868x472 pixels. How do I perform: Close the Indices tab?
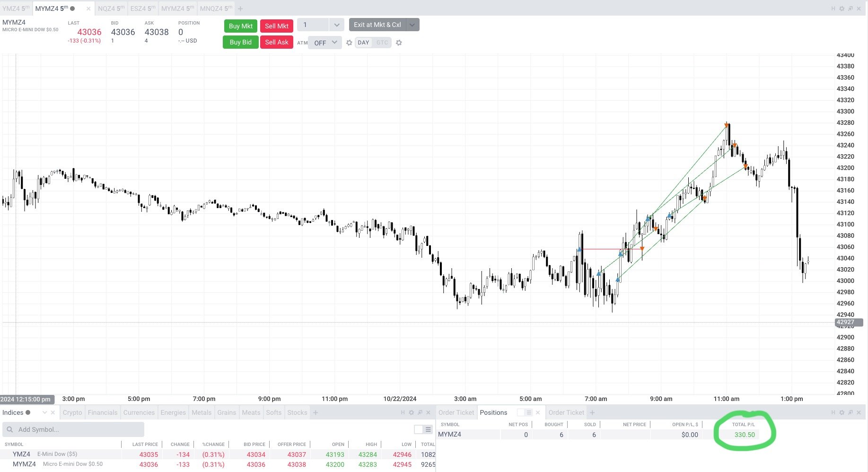click(x=53, y=412)
